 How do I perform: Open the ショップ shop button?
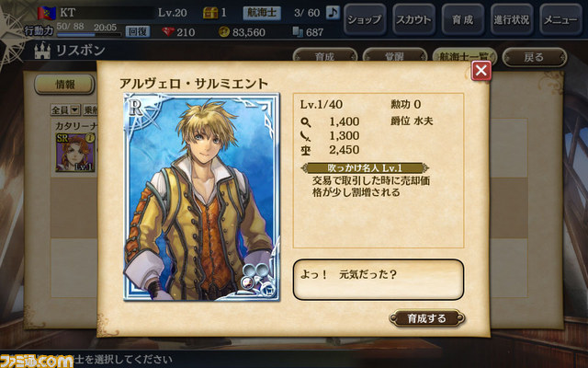(x=365, y=19)
